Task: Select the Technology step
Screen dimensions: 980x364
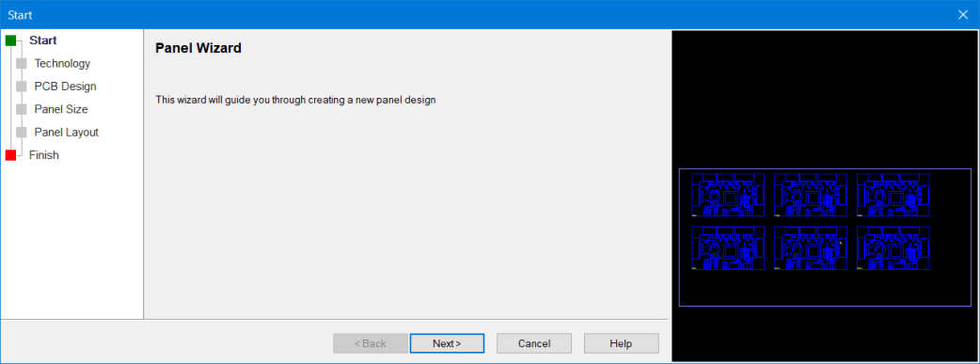Action: pos(62,63)
